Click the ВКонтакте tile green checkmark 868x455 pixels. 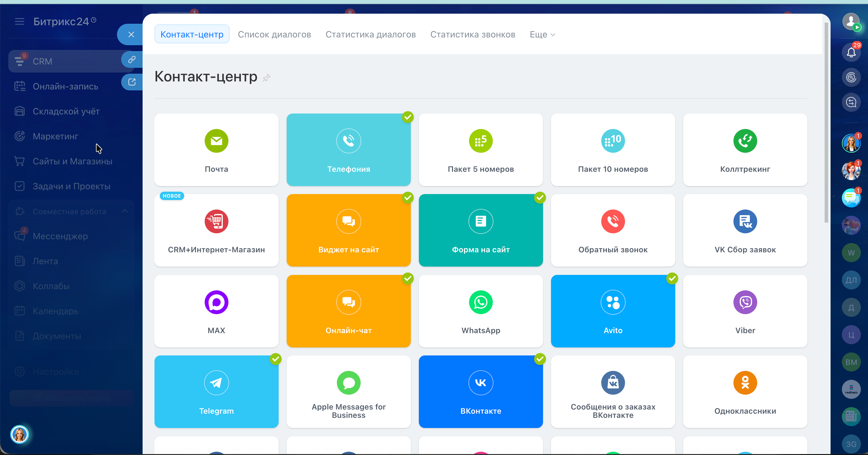click(x=540, y=359)
